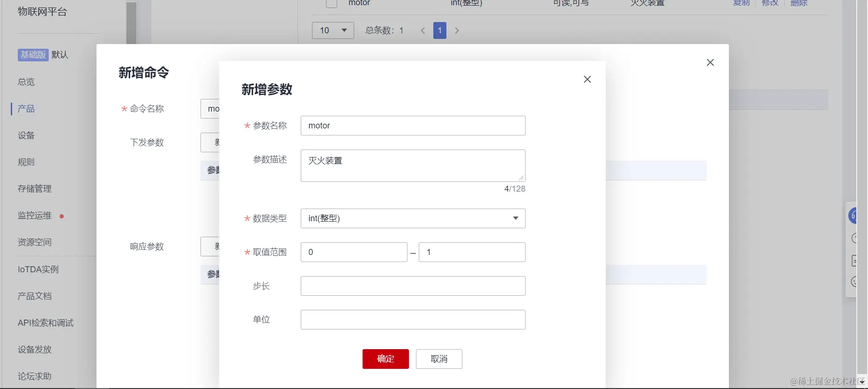Click the 复制 link in motor row

click(x=741, y=3)
